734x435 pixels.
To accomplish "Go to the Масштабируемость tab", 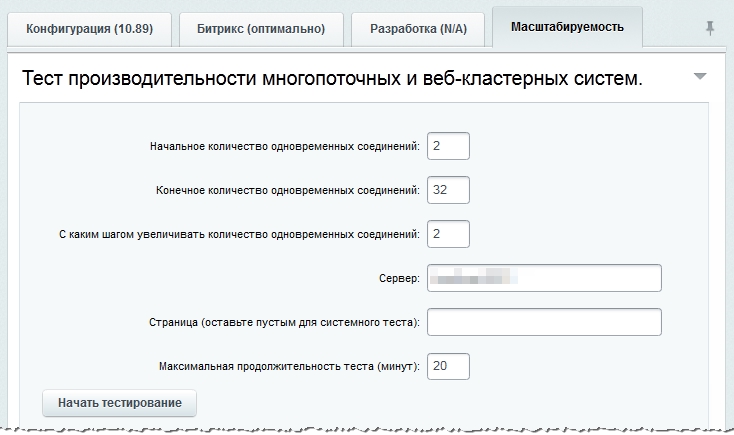I will coord(567,27).
